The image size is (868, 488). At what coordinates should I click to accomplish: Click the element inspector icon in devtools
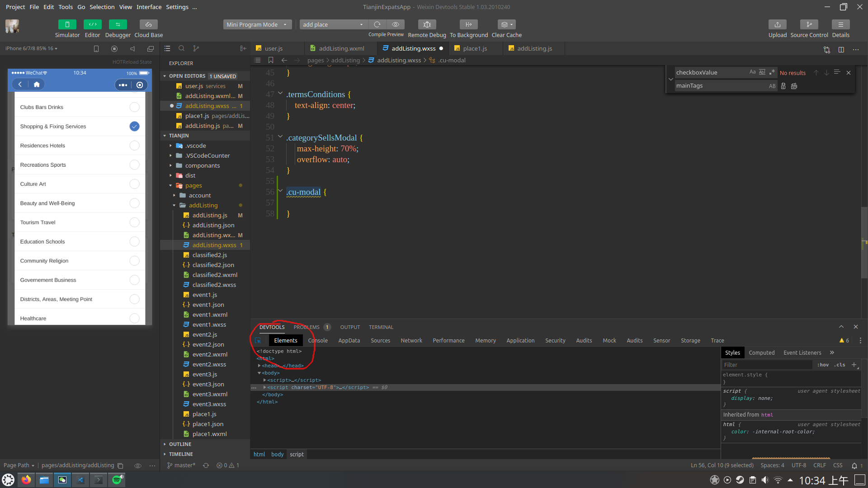258,341
